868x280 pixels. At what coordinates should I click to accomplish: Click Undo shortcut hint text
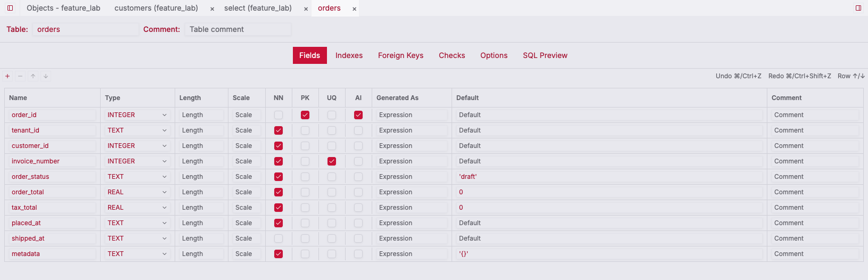(x=738, y=76)
